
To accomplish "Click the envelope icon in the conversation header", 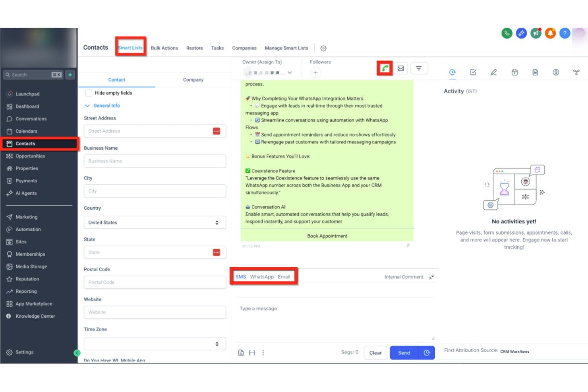I will [x=401, y=68].
